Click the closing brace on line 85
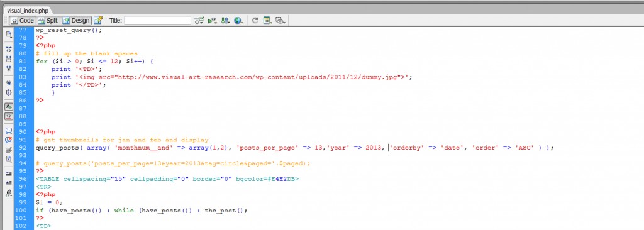The height and width of the screenshot is (230, 644). pos(53,93)
